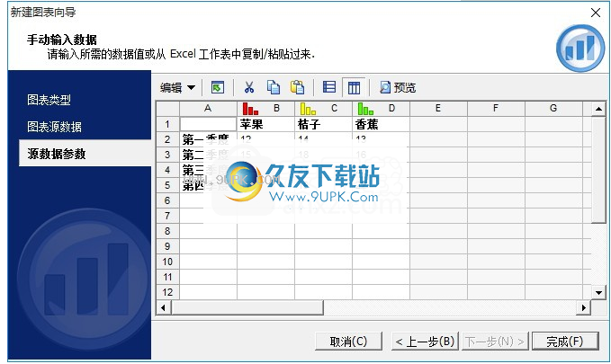Click the yellow series icon in column C

[308, 109]
